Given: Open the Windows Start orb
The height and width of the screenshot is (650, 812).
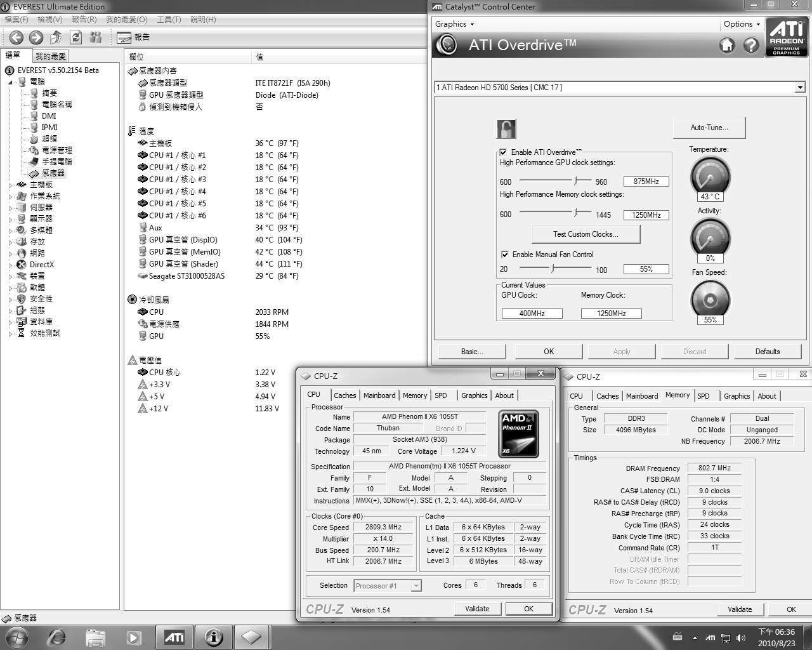Looking at the screenshot, I should (x=17, y=637).
